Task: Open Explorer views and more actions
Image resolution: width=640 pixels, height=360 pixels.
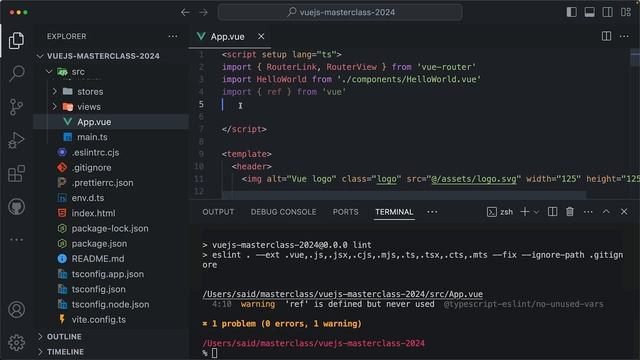Action: [173, 36]
